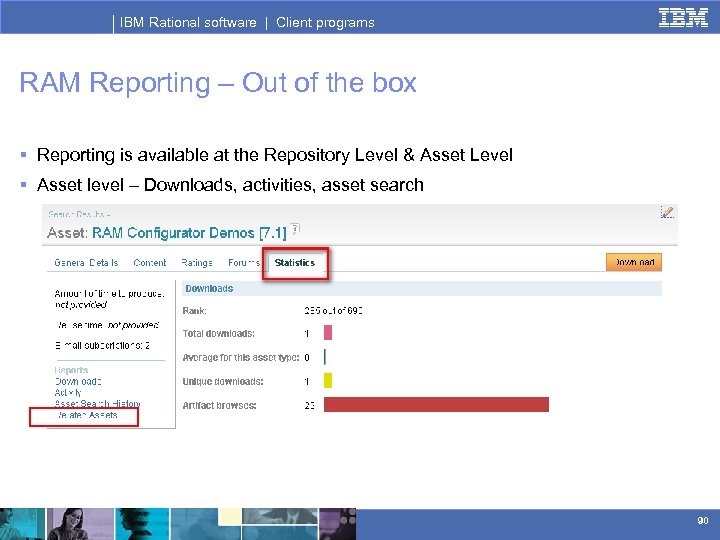Open the General Details tab
The height and width of the screenshot is (540, 720).
[86, 263]
